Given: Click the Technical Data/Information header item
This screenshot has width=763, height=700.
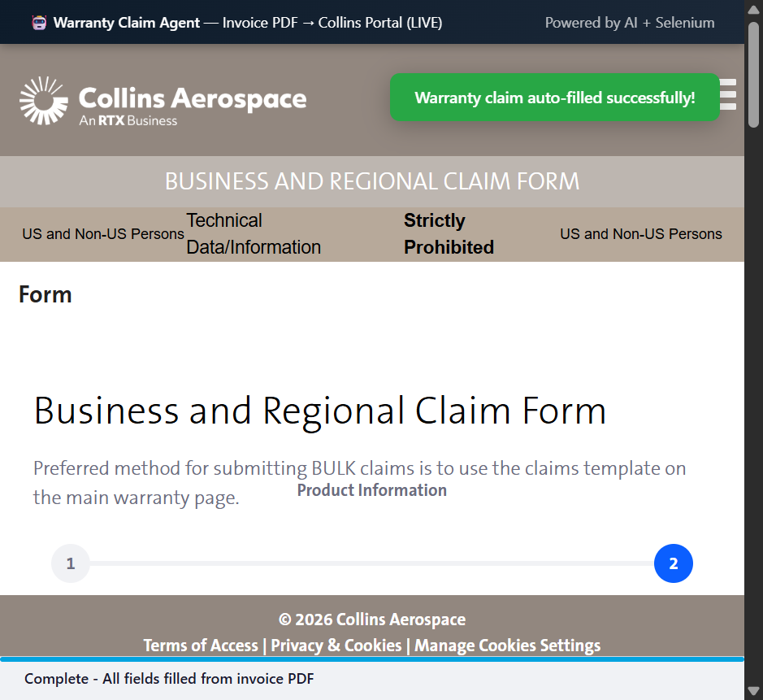Looking at the screenshot, I should [x=253, y=233].
